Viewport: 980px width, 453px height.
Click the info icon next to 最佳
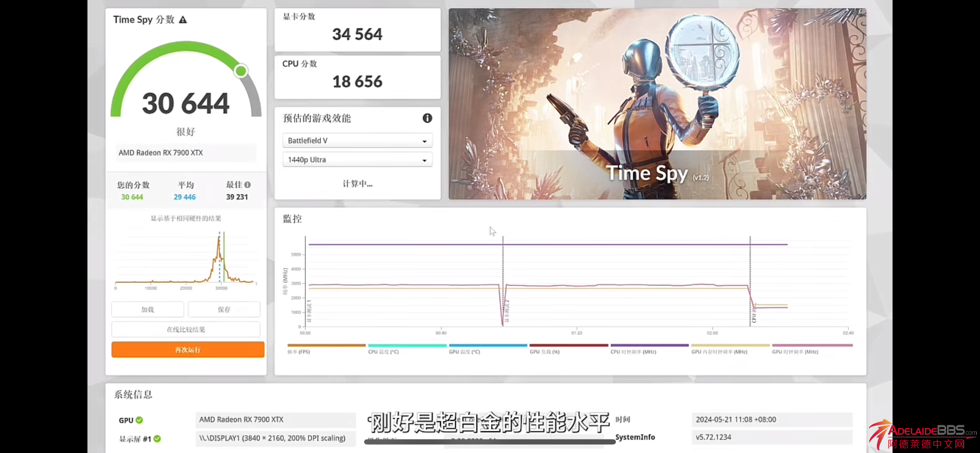pyautogui.click(x=248, y=185)
